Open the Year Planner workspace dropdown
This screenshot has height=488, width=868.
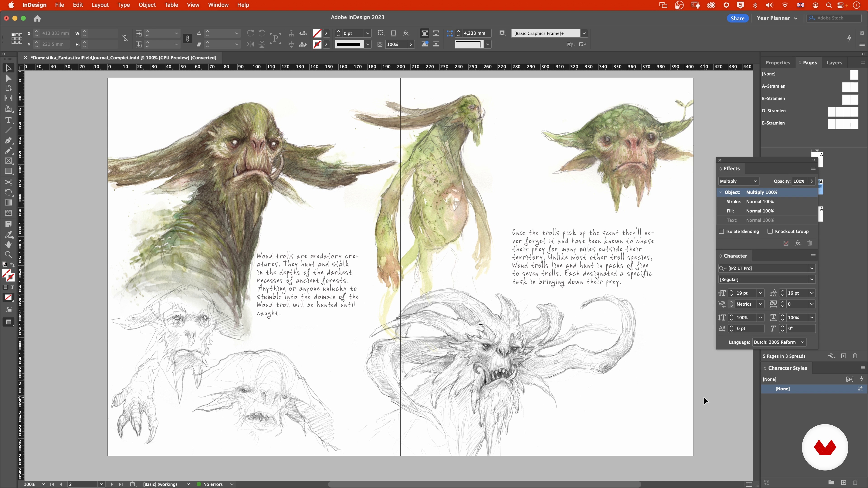(x=777, y=18)
